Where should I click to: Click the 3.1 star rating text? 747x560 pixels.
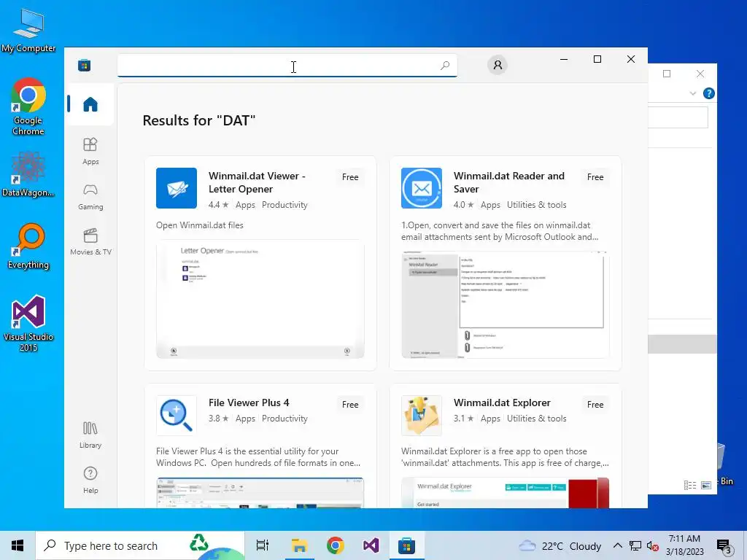tap(463, 419)
